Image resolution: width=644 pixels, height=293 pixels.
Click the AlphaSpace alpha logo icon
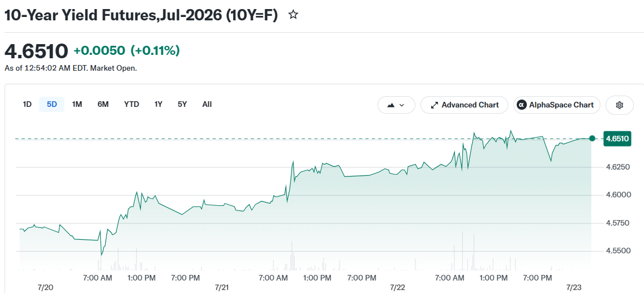[521, 105]
